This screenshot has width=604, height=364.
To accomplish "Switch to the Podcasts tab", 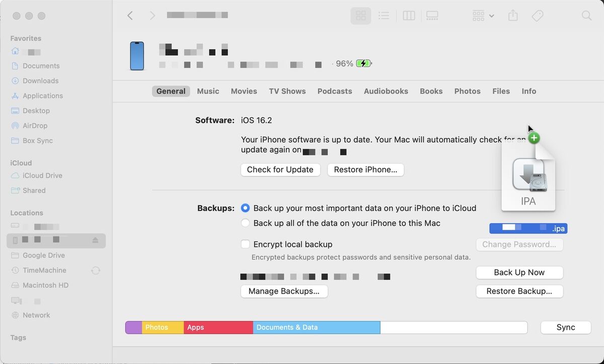I will click(x=335, y=91).
